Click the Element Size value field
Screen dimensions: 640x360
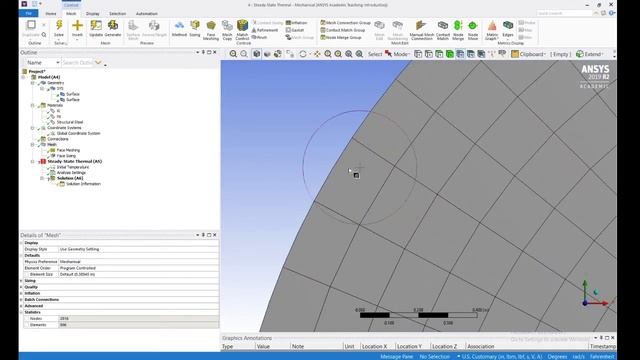tap(138, 274)
